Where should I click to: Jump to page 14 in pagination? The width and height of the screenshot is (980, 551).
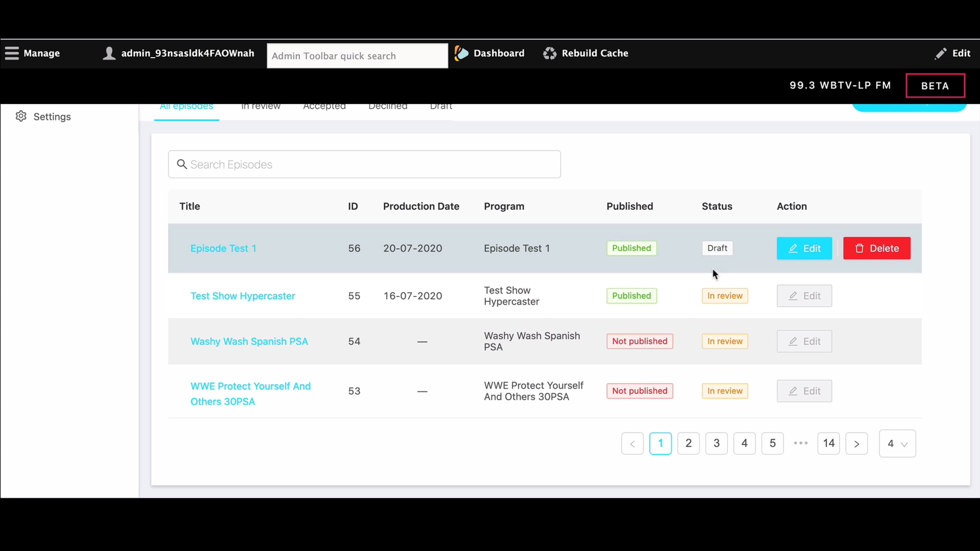click(x=829, y=443)
